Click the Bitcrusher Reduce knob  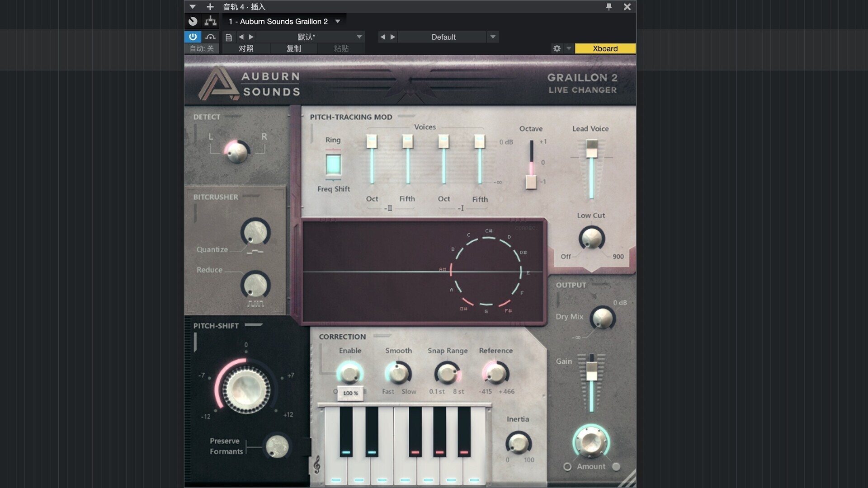[255, 285]
